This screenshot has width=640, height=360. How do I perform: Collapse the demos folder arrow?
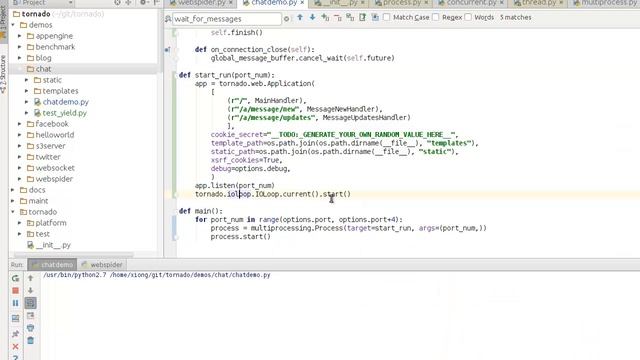pyautogui.click(x=13, y=25)
